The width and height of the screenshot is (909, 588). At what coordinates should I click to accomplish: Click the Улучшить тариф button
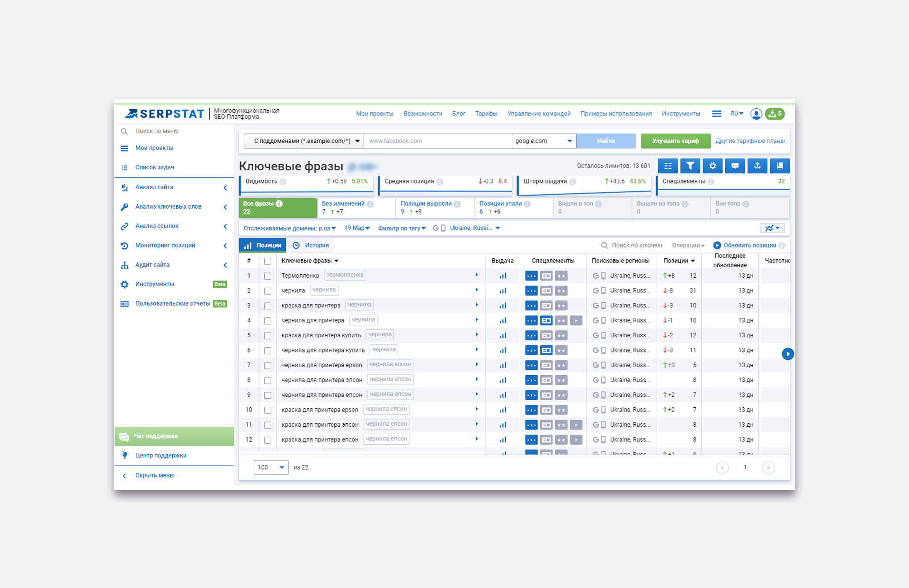(x=675, y=141)
